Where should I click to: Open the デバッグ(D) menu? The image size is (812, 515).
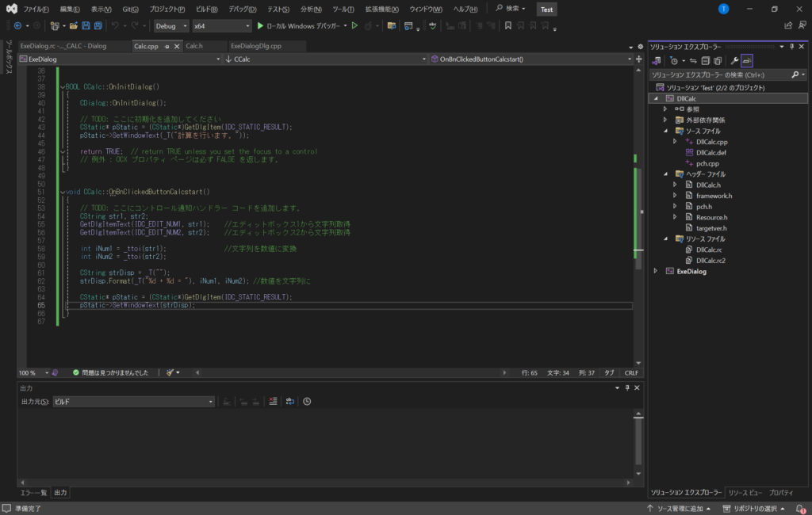coord(242,9)
